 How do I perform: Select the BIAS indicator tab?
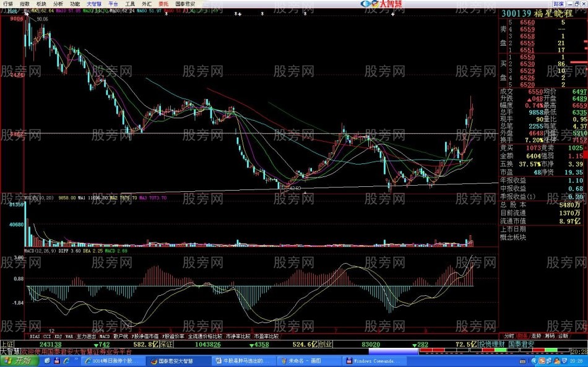click(35, 336)
